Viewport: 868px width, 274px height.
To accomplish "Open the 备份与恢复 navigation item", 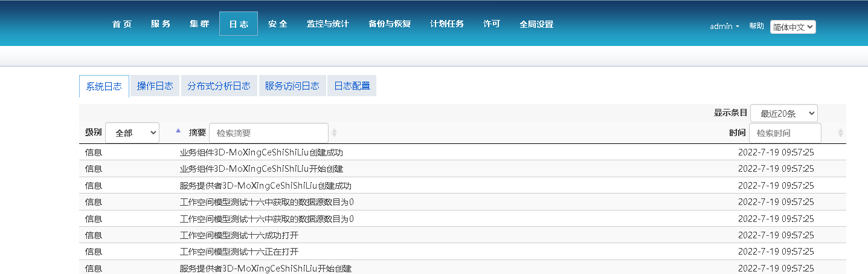I will coord(390,24).
